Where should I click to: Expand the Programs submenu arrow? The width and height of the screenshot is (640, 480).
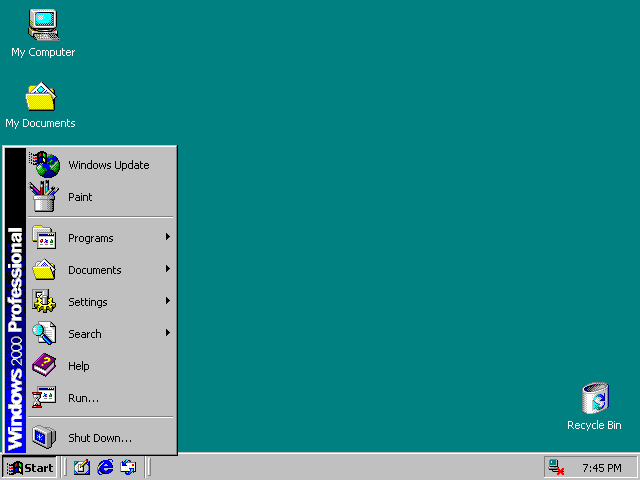point(167,237)
